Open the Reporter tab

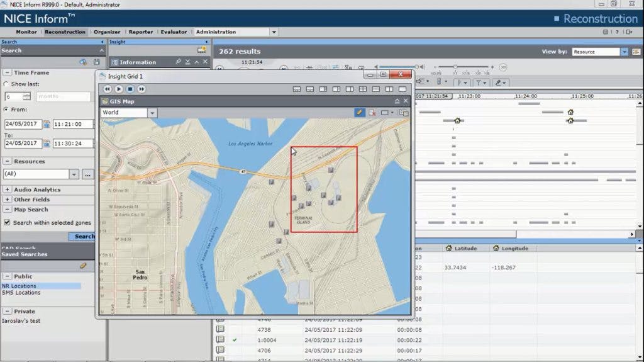(141, 32)
